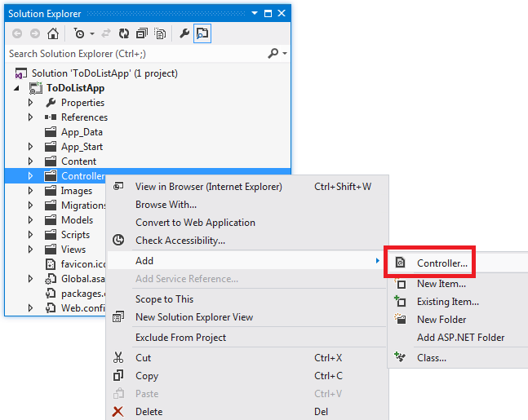Choose Copy from the context menu

tap(247, 376)
